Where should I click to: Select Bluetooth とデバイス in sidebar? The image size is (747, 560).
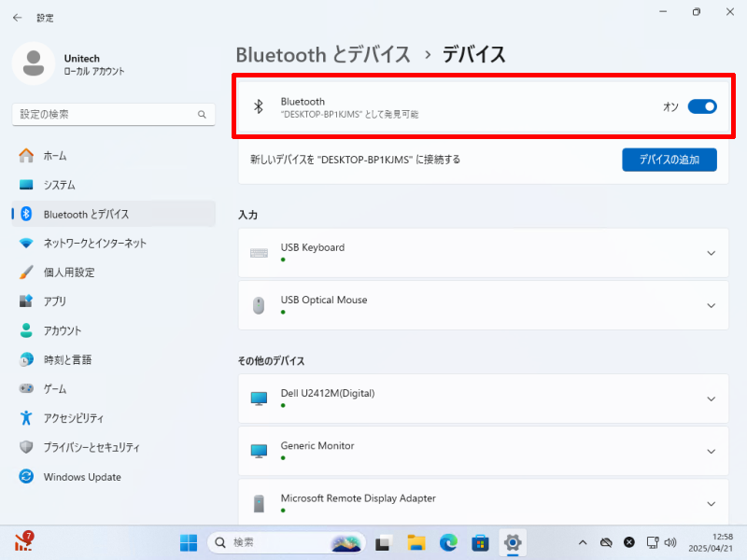tap(113, 215)
